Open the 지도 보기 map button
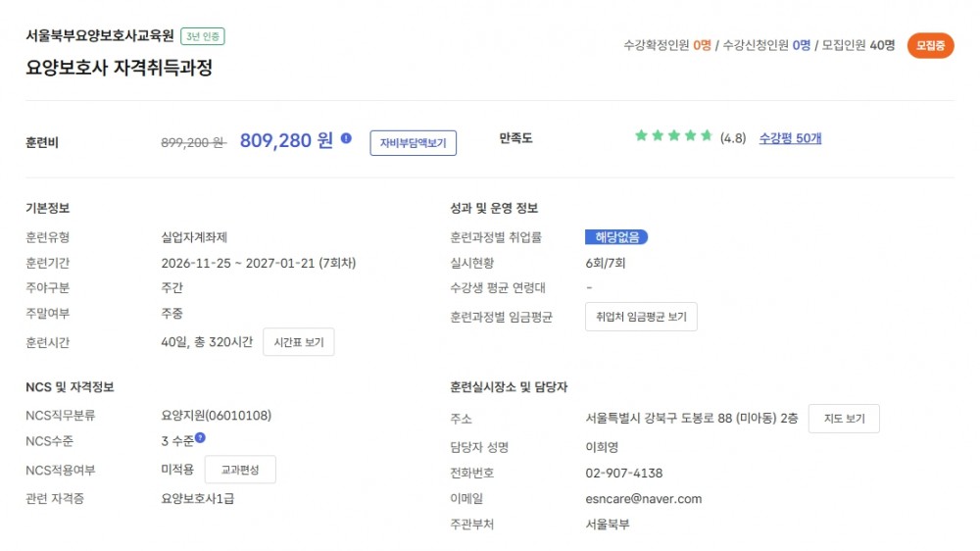 (x=844, y=419)
